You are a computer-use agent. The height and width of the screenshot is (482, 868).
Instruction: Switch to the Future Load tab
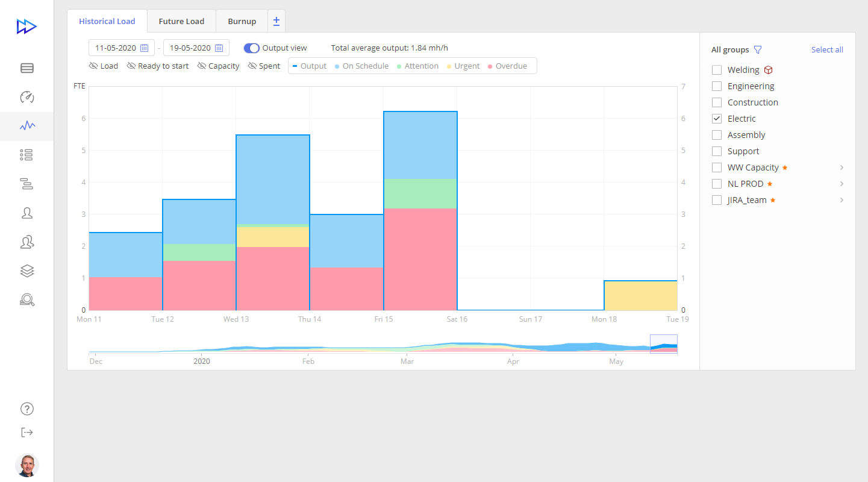point(181,21)
